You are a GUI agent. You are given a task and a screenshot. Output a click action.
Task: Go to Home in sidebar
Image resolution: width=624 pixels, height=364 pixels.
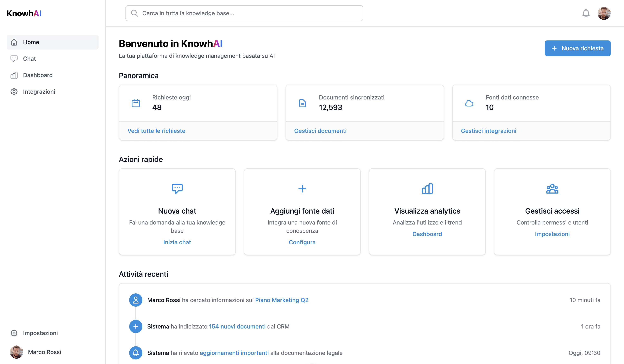coord(52,42)
